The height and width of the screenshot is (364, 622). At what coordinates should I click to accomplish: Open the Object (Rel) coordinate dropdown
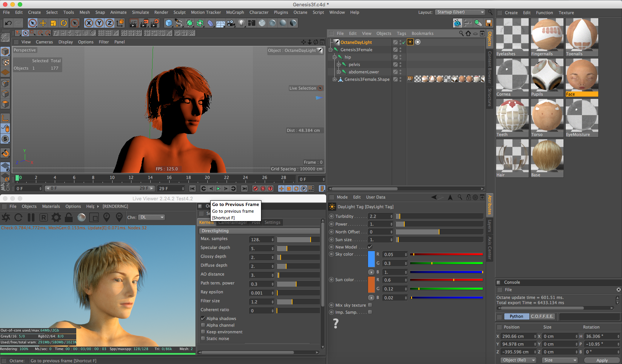point(518,360)
